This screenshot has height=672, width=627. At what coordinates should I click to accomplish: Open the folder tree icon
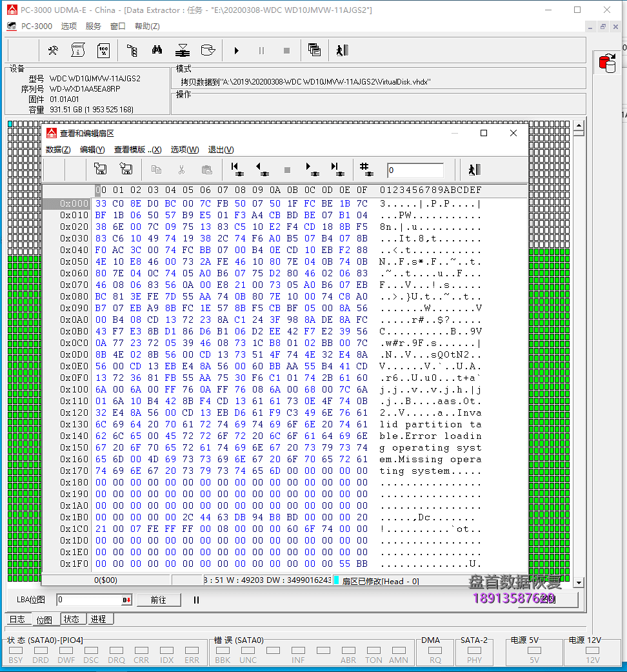coord(132,50)
